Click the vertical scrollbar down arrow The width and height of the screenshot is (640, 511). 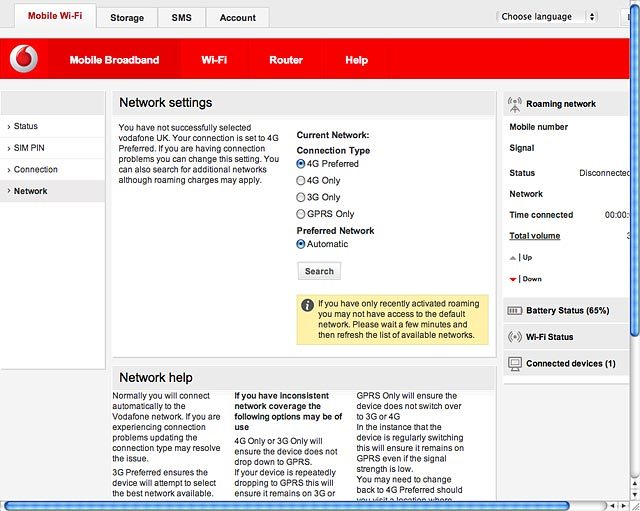pos(635,494)
